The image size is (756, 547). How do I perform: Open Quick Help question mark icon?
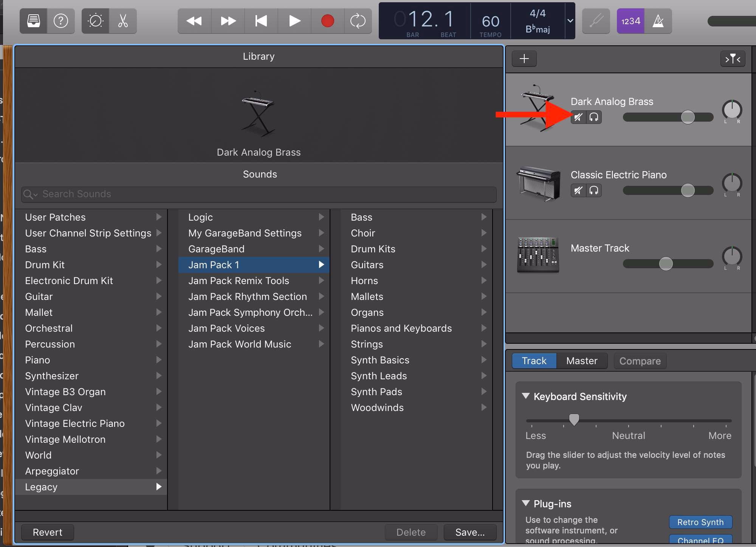[x=61, y=21]
